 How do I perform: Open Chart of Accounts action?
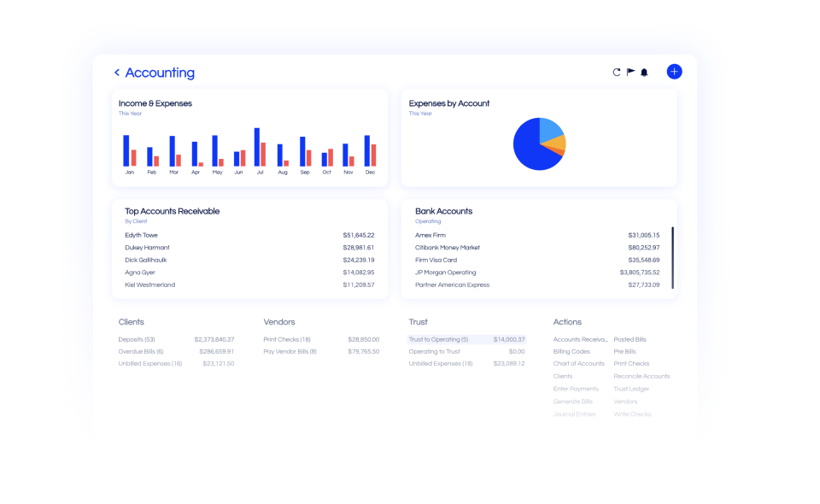point(578,364)
